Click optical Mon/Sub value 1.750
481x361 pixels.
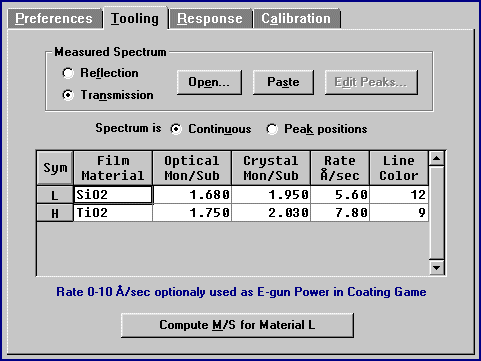pyautogui.click(x=192, y=213)
